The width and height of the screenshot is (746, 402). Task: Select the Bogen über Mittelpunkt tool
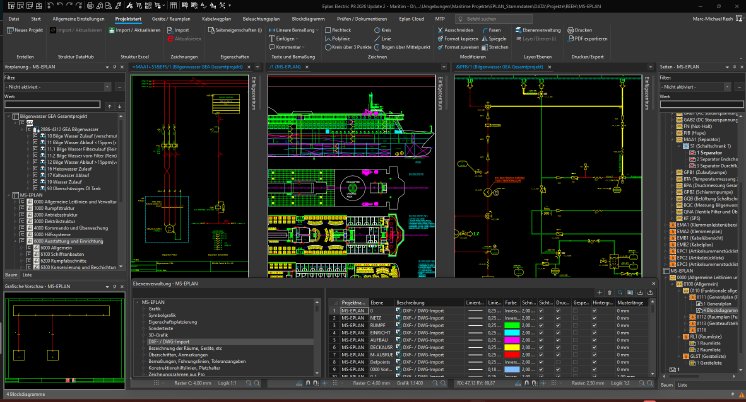coord(402,47)
